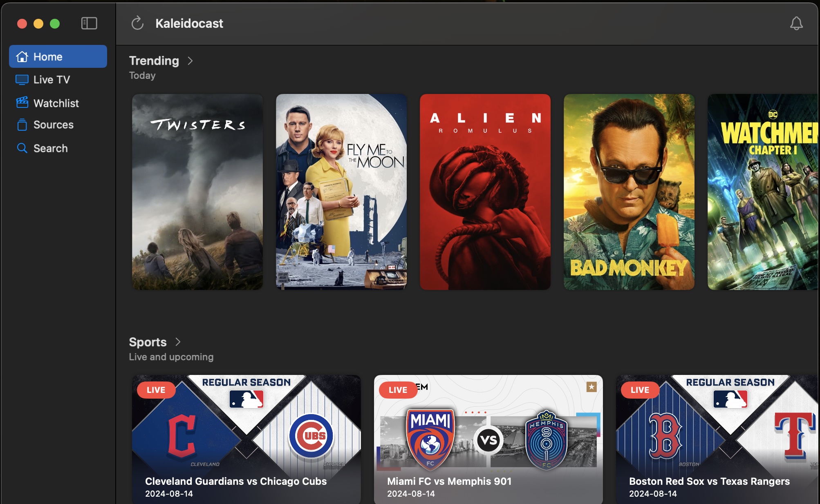820x504 pixels.
Task: Click LIVE badge on Red Sox card
Action: pyautogui.click(x=640, y=390)
